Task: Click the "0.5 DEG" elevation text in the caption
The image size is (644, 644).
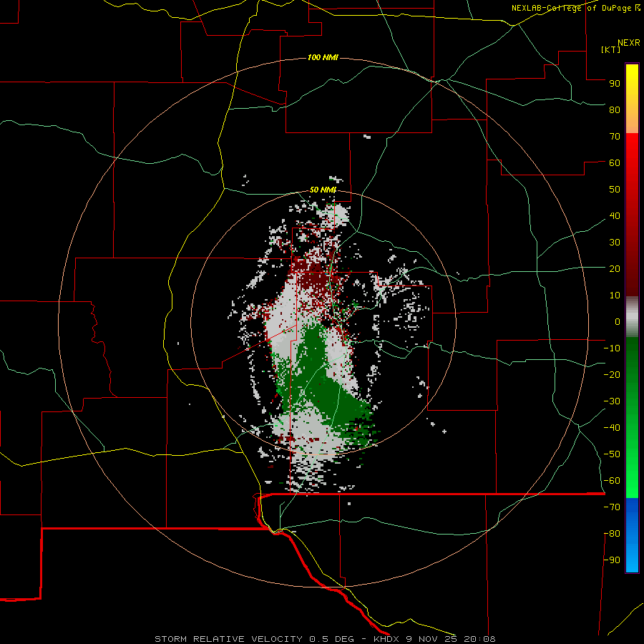Action: (331, 639)
